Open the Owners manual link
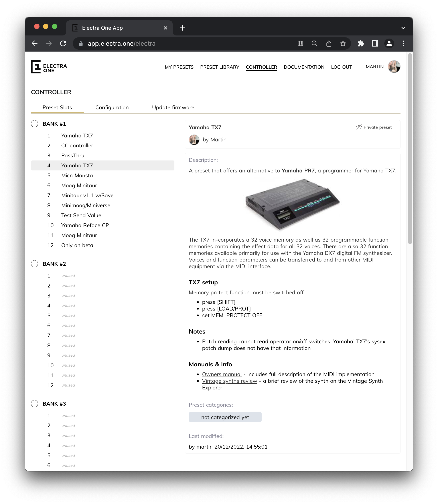 pos(221,374)
